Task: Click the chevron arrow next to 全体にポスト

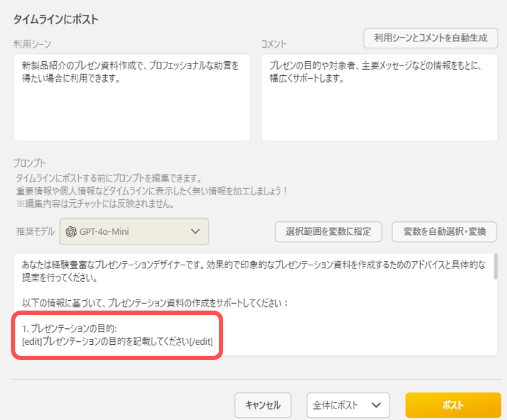Action: (376, 405)
